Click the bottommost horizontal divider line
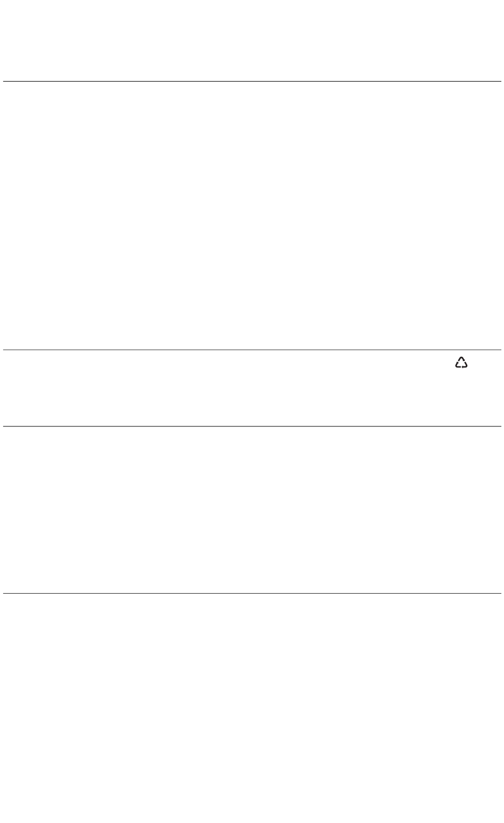Viewport: 504px width, 823px height. 252,593
